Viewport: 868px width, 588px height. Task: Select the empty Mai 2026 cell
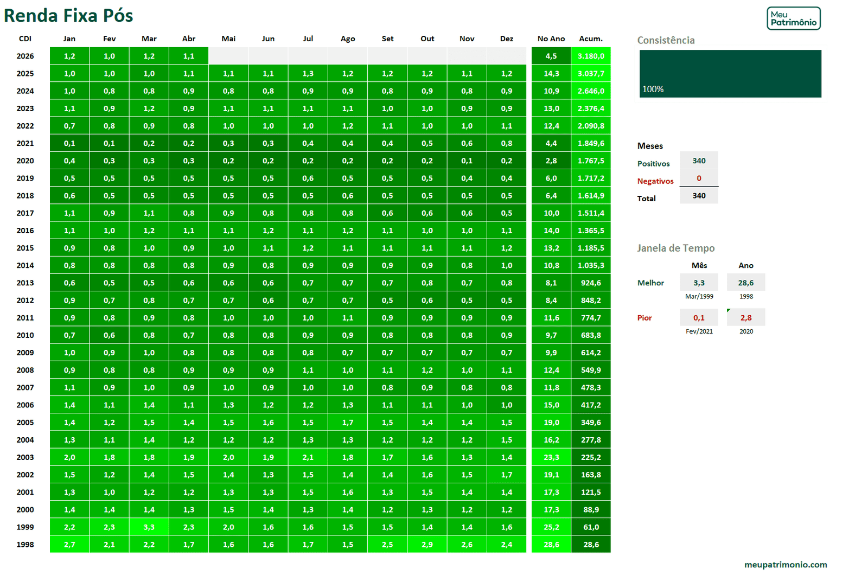pyautogui.click(x=228, y=56)
